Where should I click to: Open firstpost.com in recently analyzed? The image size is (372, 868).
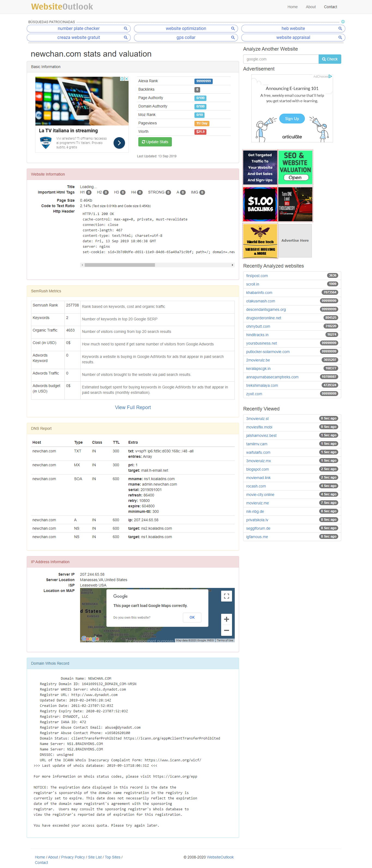click(x=257, y=276)
